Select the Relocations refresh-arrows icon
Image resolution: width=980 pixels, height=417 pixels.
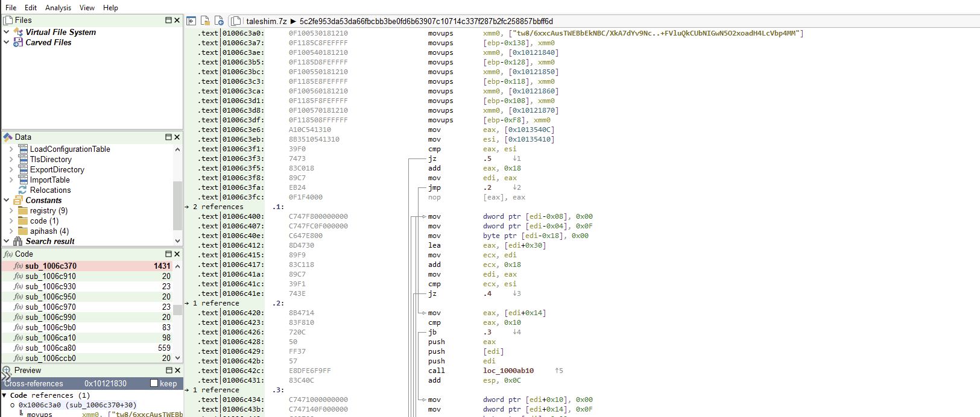point(23,190)
